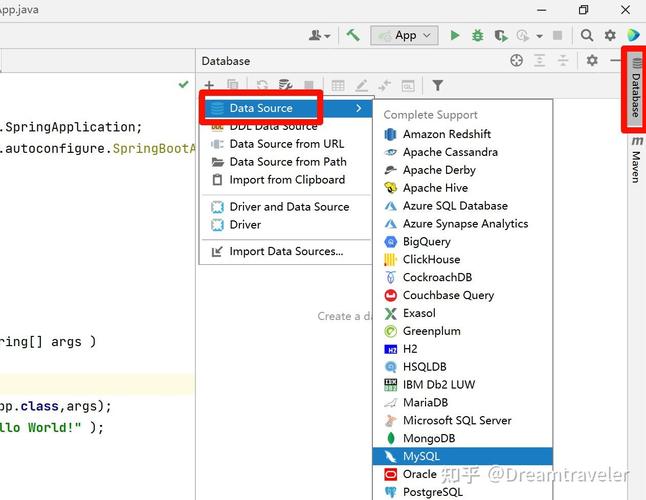Screen dimensions: 646x500
Task: Select Microsoft SQL Server
Action: (462, 421)
